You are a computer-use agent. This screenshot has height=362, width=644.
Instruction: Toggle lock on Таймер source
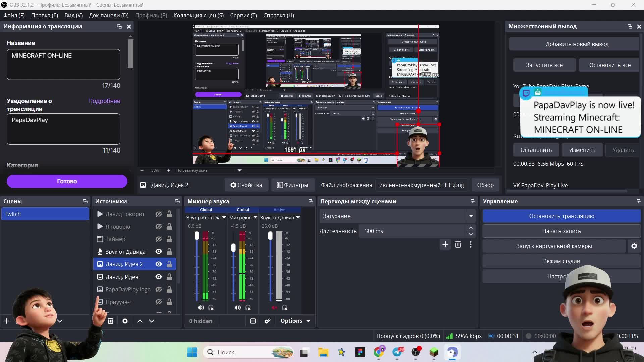[x=169, y=239]
